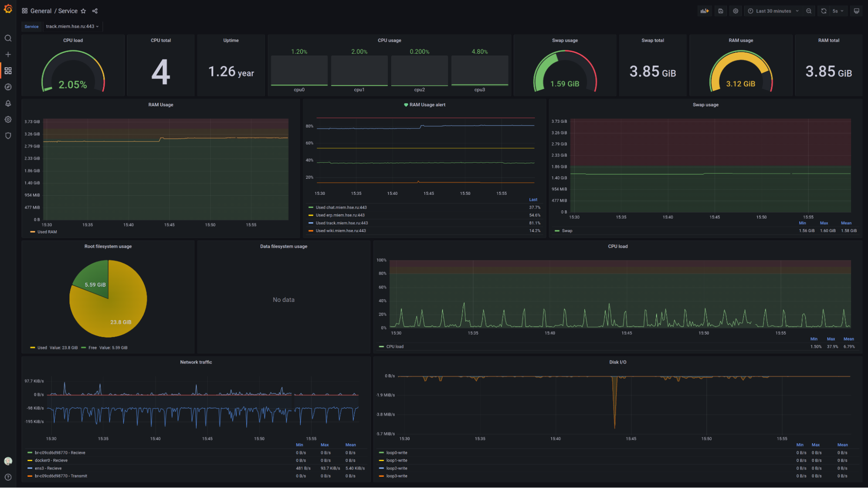The height and width of the screenshot is (488, 868).
Task: Open the Help question mark icon
Action: point(8,477)
